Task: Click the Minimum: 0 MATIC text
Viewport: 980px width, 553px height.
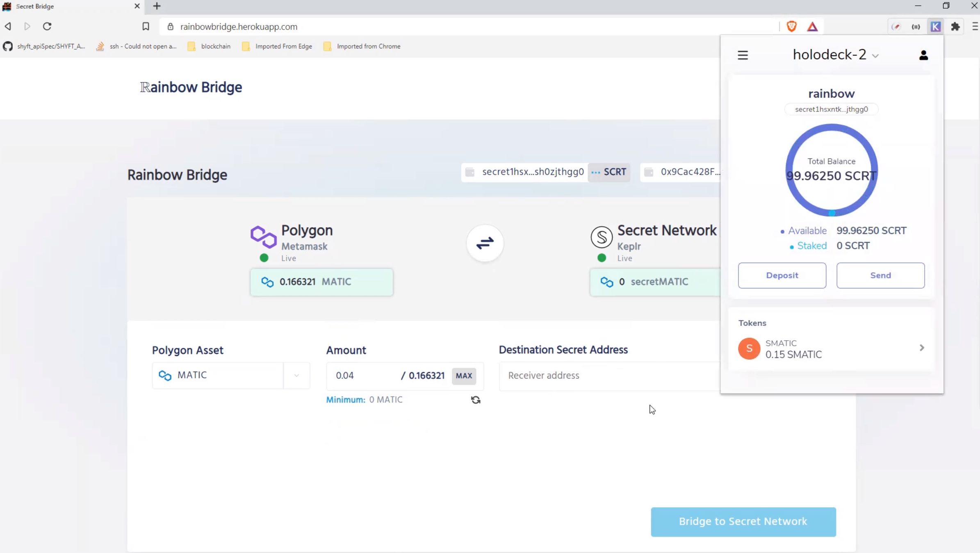Action: (364, 400)
